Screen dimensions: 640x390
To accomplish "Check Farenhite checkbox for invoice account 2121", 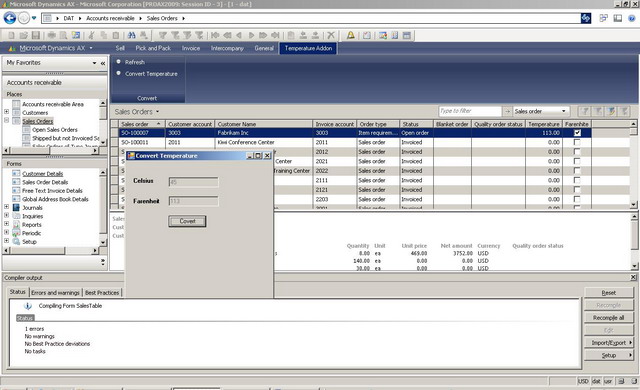I will point(577,190).
